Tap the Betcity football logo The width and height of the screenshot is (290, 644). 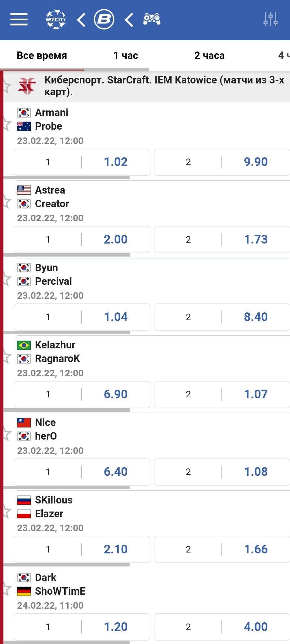click(x=56, y=20)
